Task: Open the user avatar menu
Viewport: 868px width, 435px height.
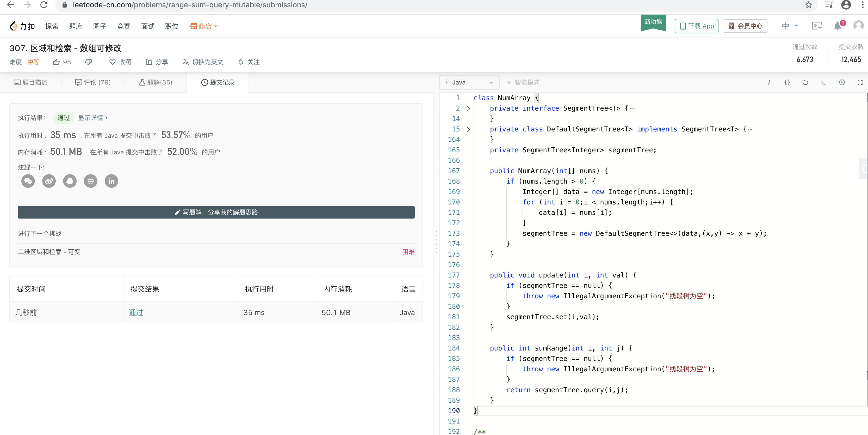Action: tap(858, 26)
